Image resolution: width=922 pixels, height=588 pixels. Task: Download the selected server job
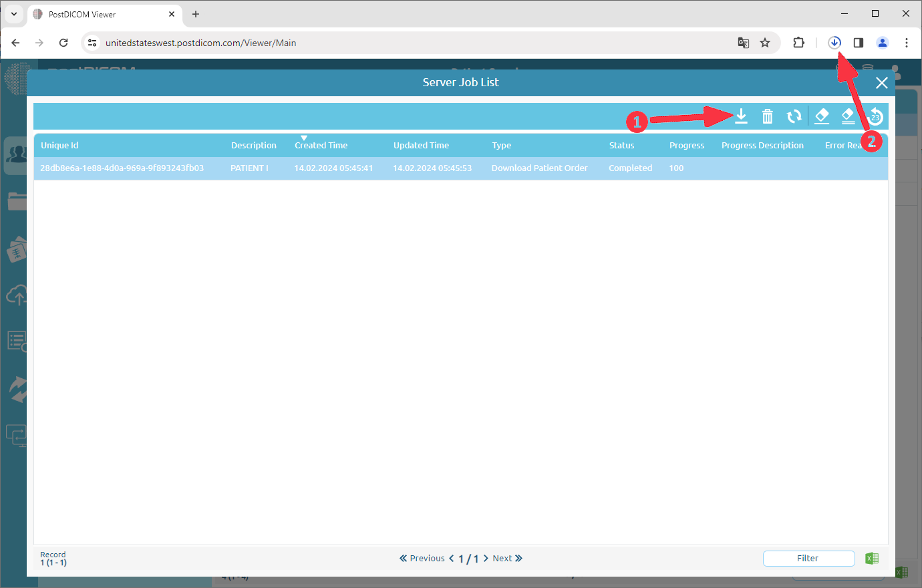click(741, 116)
